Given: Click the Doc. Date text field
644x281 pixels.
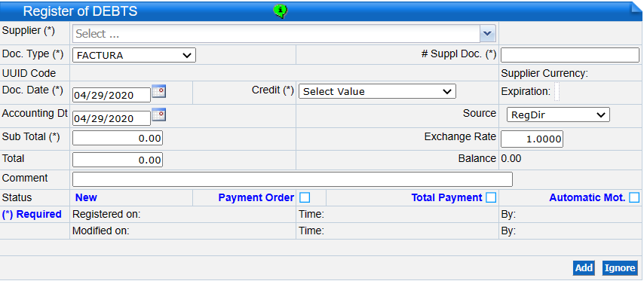Looking at the screenshot, I should [x=112, y=95].
